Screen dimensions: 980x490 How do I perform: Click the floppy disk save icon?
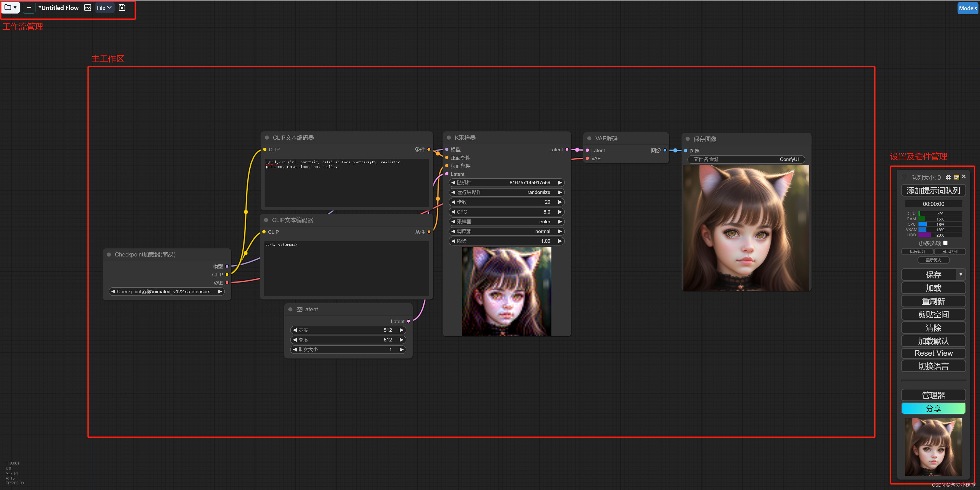pyautogui.click(x=122, y=8)
